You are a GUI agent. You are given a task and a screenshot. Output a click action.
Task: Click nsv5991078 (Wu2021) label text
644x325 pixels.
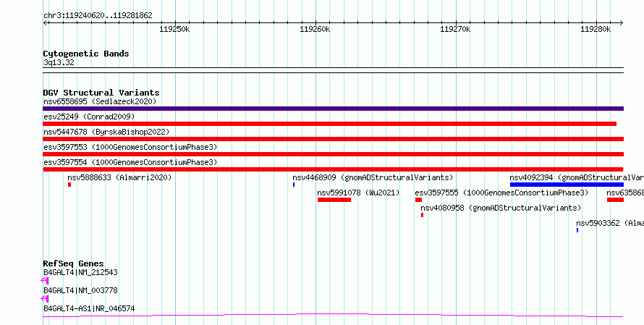358,193
